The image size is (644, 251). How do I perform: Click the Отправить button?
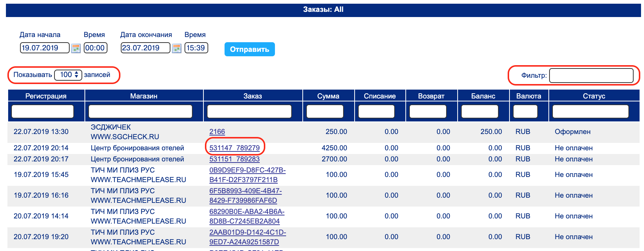(x=249, y=49)
